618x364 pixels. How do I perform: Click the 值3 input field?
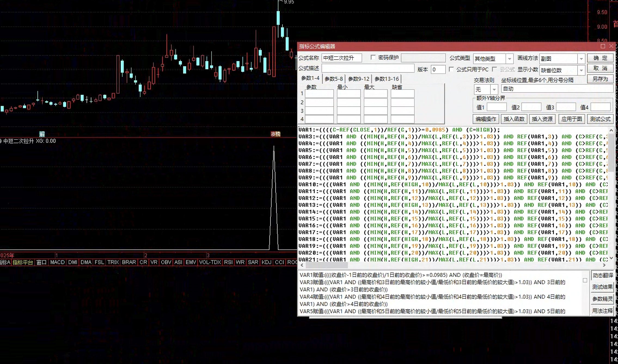coord(566,107)
